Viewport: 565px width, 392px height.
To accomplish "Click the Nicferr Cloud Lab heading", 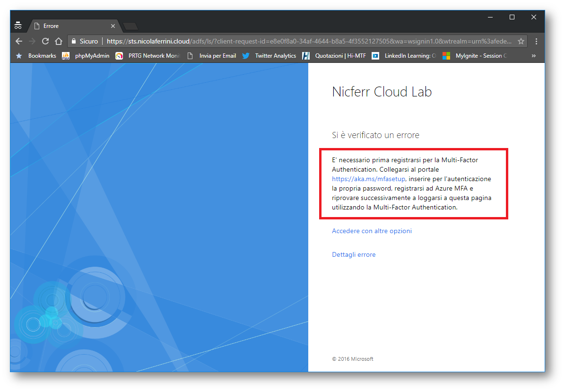I will [x=382, y=92].
